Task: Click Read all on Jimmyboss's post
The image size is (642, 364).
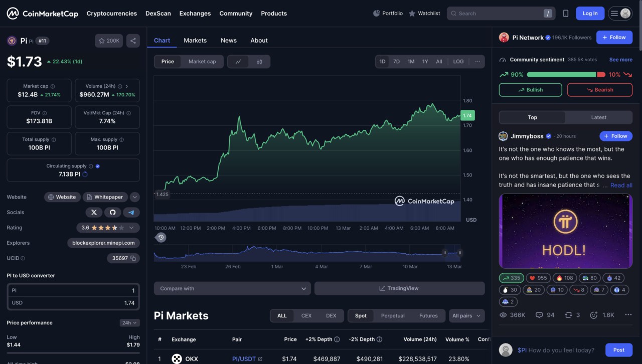Action: coord(621,185)
